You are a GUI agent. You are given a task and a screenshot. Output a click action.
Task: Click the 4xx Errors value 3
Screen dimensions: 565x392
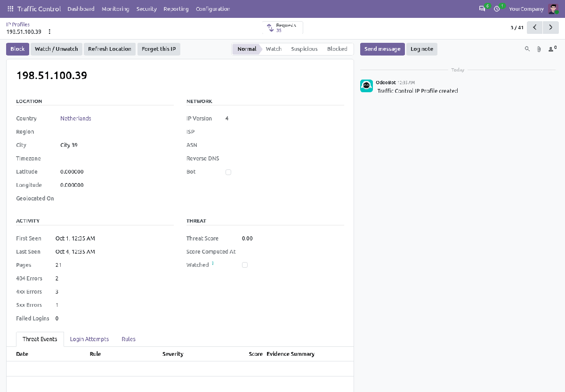pyautogui.click(x=57, y=292)
